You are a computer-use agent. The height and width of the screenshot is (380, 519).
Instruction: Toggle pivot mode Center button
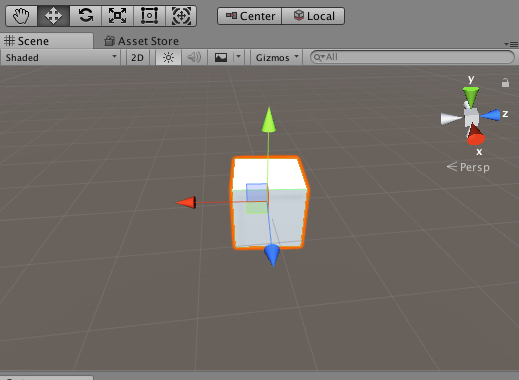click(x=250, y=16)
